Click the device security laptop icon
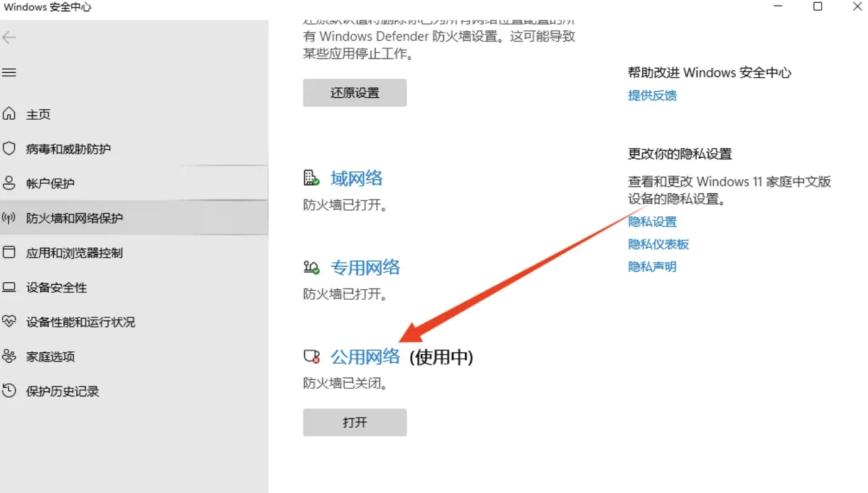Screen dimensions: 868x493 coord(9,287)
